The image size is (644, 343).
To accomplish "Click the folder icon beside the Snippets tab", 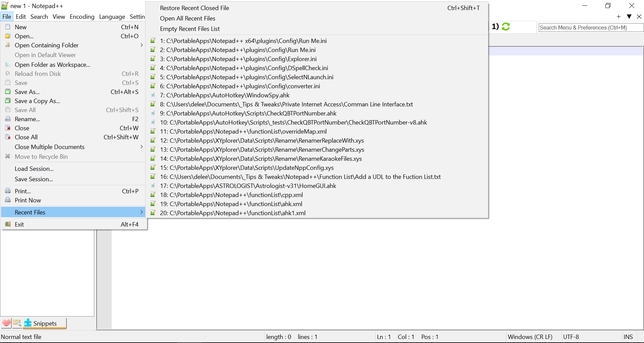I will click(x=17, y=323).
